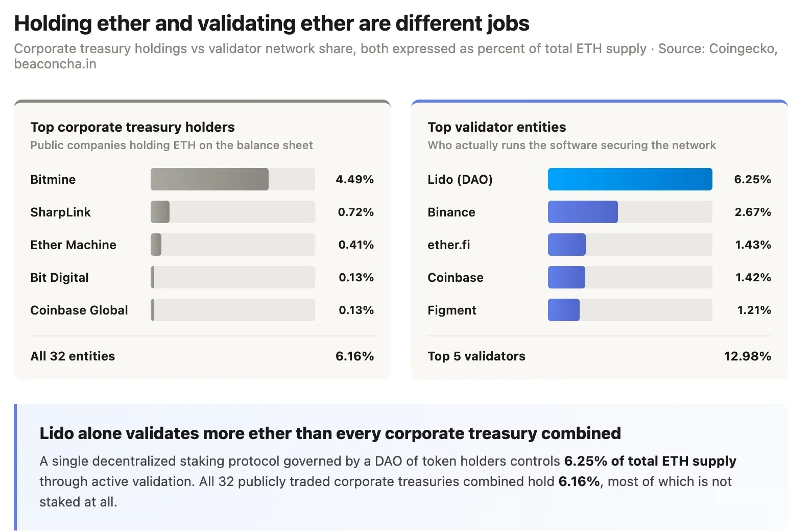Click the Lido (DAO) blue bar
Image resolution: width=811 pixels, height=532 pixels.
[x=630, y=179]
